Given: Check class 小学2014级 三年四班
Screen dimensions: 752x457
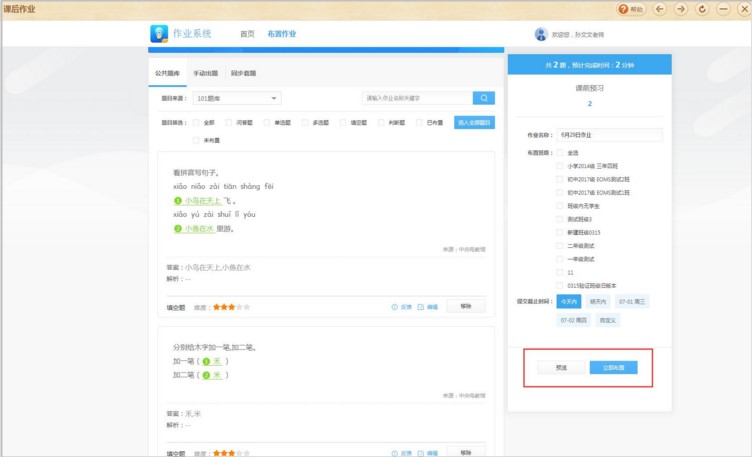Looking at the screenshot, I should coord(559,166).
